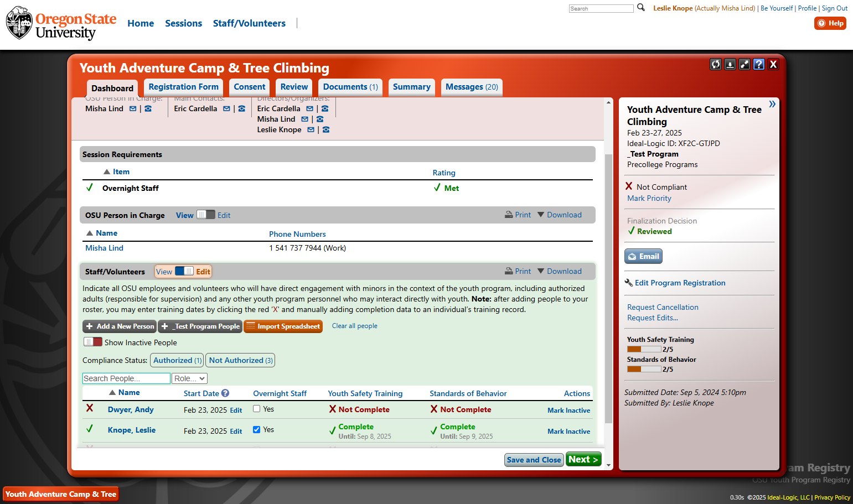Click the Email button in side panel
Viewport: 853px width, 504px height.
pyautogui.click(x=643, y=256)
